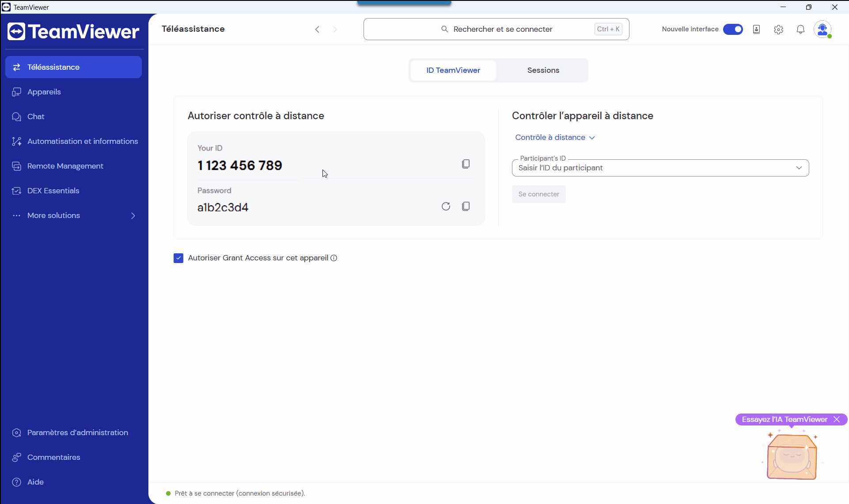849x504 pixels.
Task: Open settings with the gear icon
Action: (x=778, y=29)
